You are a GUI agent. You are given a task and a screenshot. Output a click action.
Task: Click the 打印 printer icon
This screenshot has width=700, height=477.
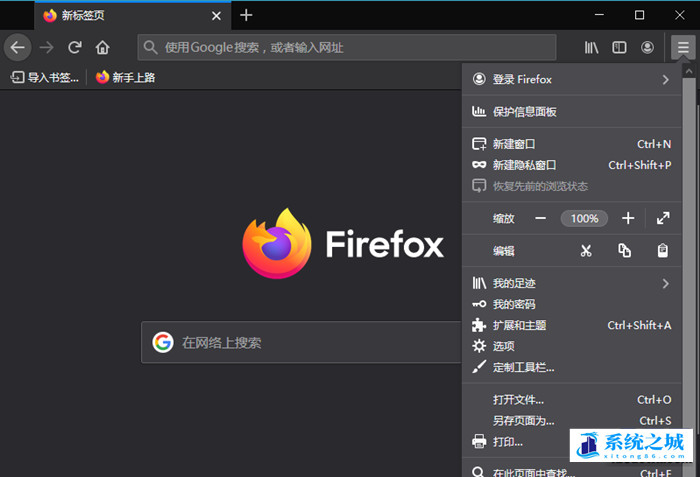pyautogui.click(x=479, y=442)
